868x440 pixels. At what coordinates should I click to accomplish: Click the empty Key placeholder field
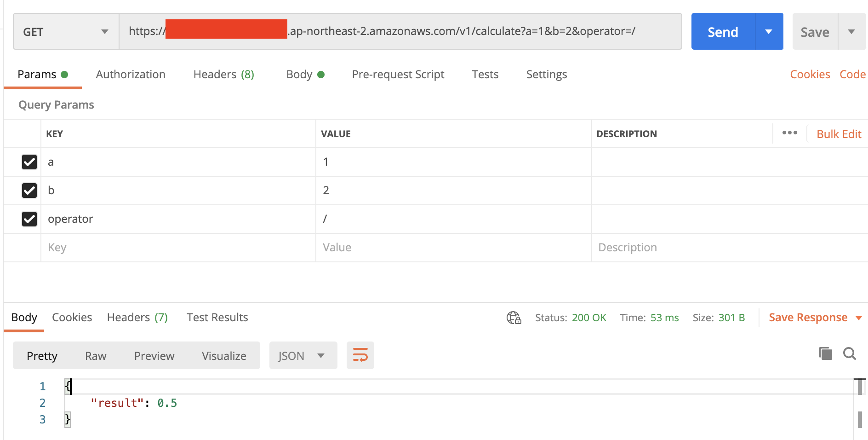[178, 248]
